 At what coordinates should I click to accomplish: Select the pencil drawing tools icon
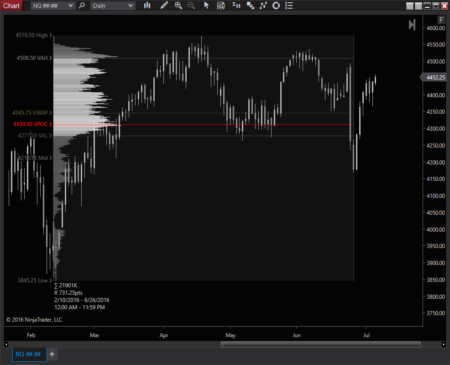point(164,6)
